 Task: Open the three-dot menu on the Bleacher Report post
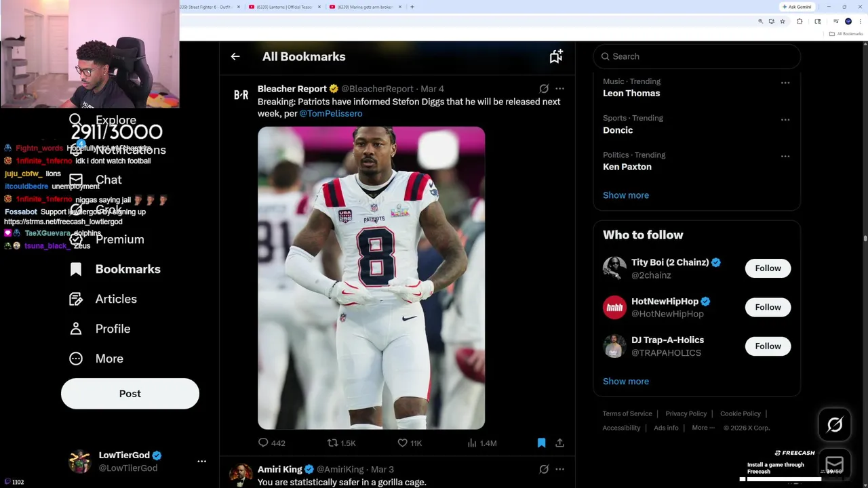559,89
